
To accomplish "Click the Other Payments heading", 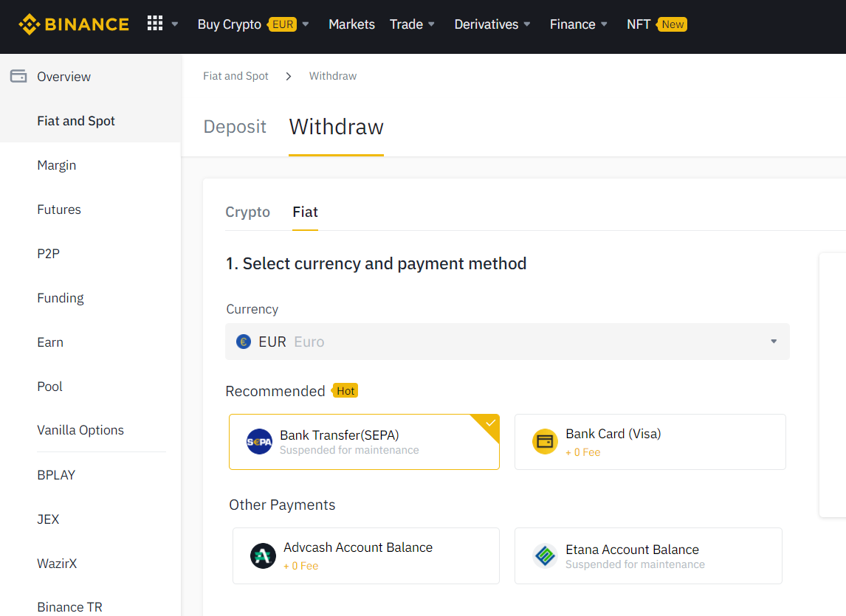I will [282, 505].
